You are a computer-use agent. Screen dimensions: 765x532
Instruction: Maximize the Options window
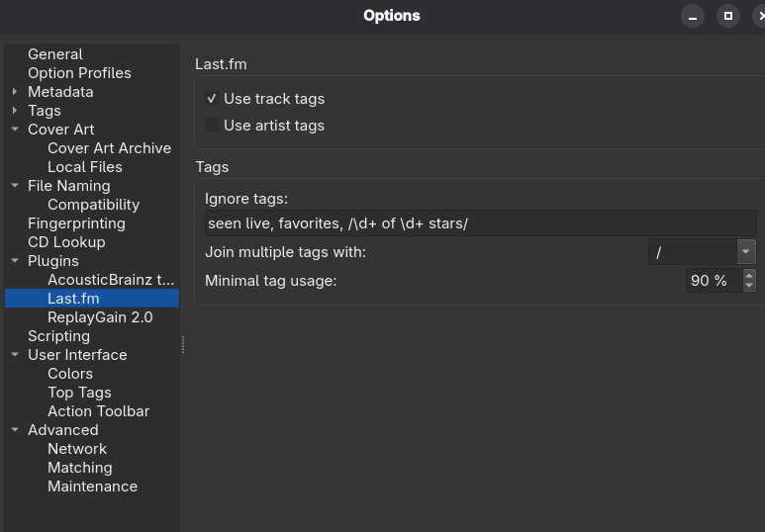click(727, 16)
